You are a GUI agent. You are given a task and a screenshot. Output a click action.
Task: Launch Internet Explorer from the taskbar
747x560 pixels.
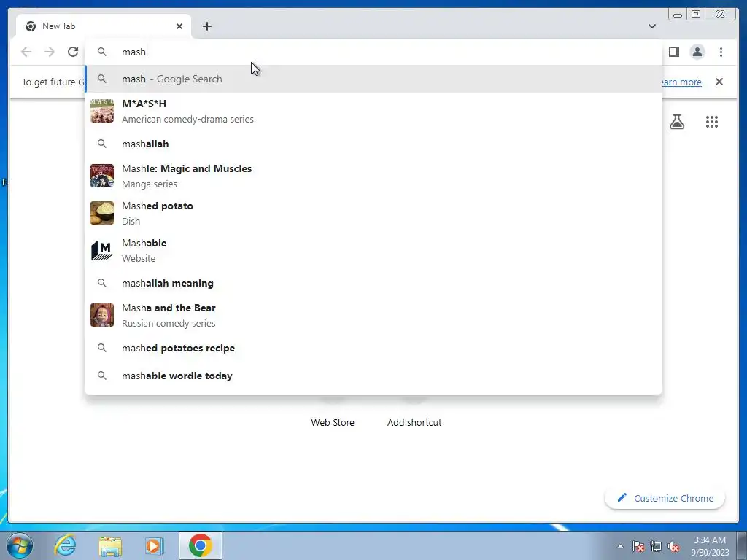pos(65,545)
